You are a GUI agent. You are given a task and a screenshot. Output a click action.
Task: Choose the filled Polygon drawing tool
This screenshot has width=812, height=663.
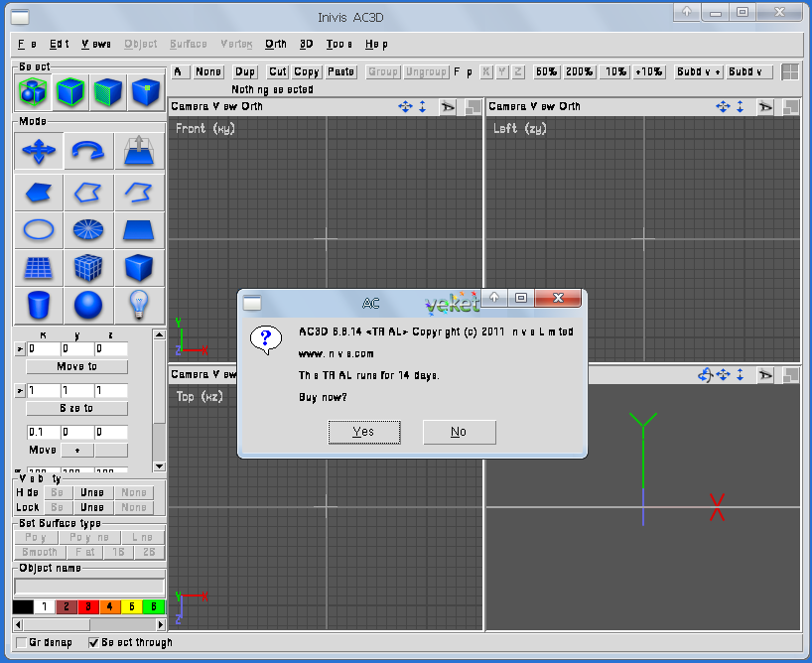tap(39, 193)
